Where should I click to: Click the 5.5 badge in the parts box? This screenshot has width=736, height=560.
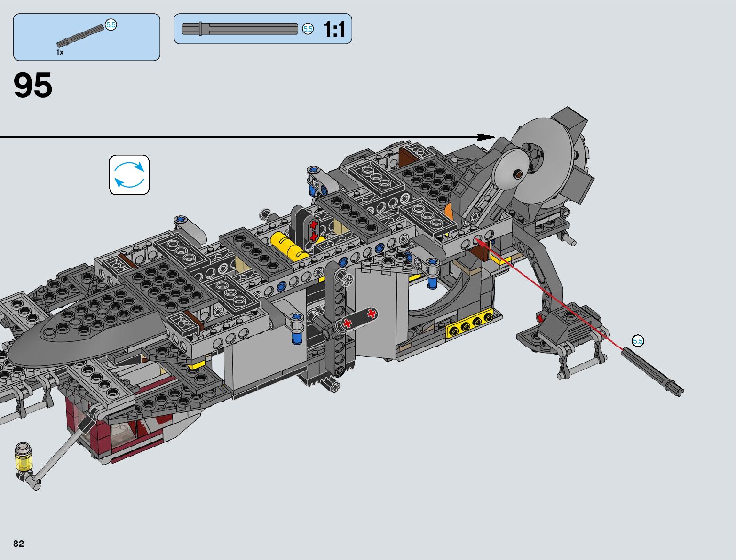coord(111,25)
